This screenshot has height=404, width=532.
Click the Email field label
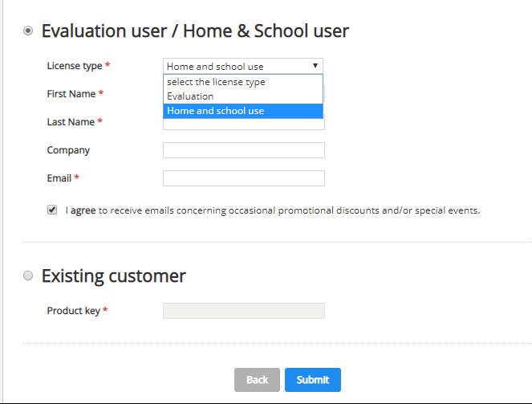click(x=59, y=178)
